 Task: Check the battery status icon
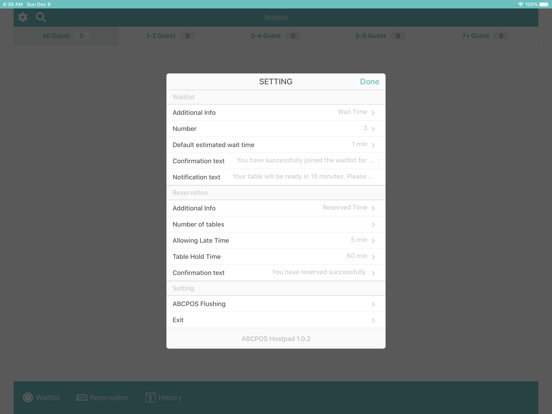544,4
